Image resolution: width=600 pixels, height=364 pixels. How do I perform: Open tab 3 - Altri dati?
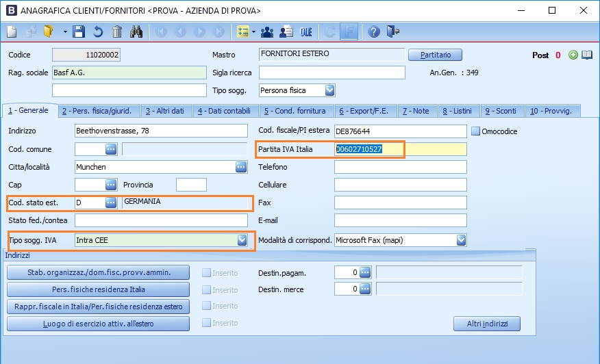[165, 111]
